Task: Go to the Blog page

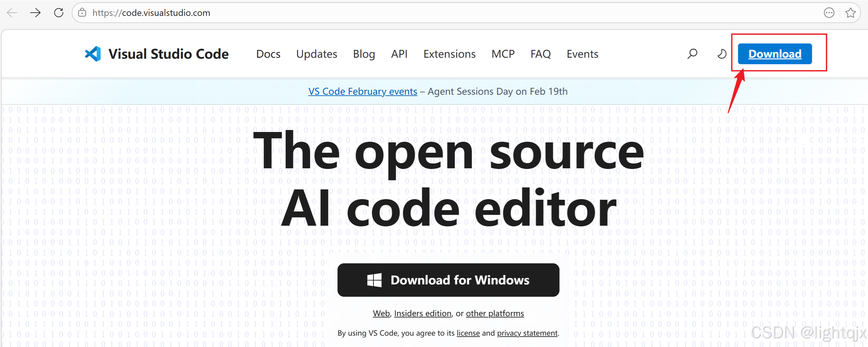Action: point(364,54)
